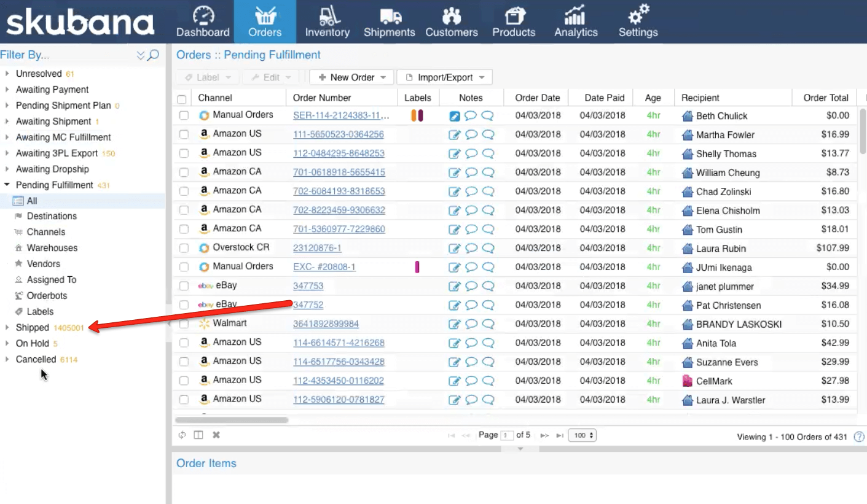Open the Settings gear tab
This screenshot has width=867, height=504.
(638, 22)
